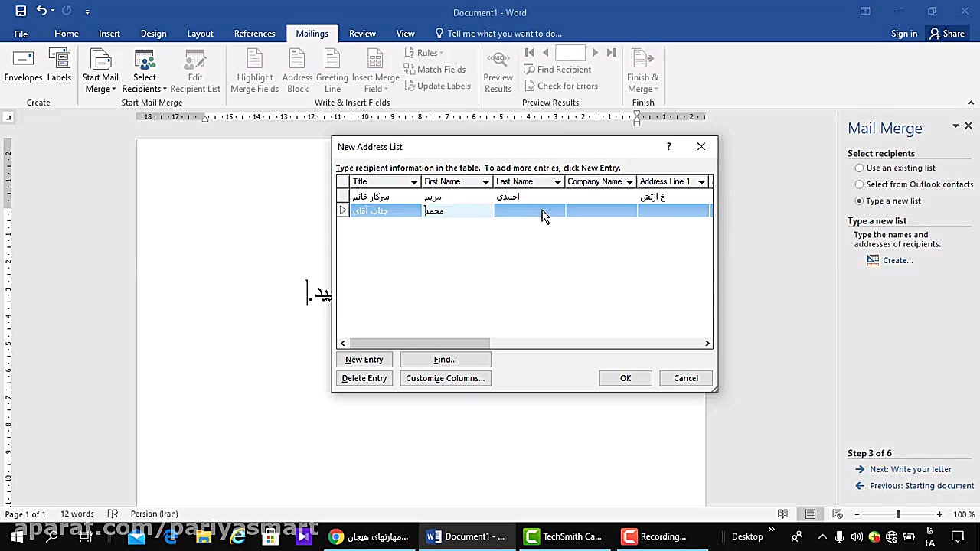Image resolution: width=980 pixels, height=551 pixels.
Task: Click Update Labels in the ribbon
Action: (x=437, y=86)
